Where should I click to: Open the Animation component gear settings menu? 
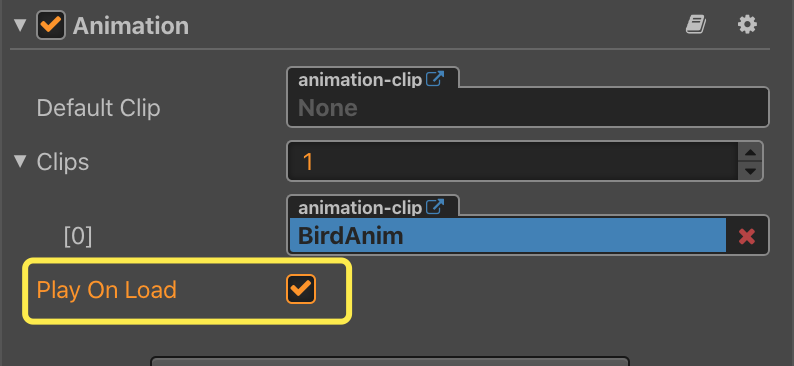point(747,25)
